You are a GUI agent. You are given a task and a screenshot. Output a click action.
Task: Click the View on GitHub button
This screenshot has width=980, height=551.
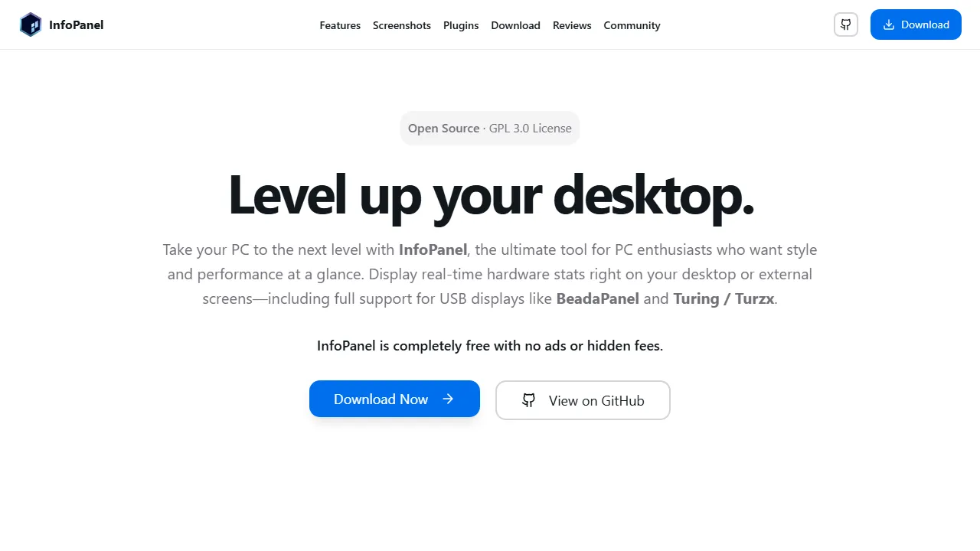[583, 400]
